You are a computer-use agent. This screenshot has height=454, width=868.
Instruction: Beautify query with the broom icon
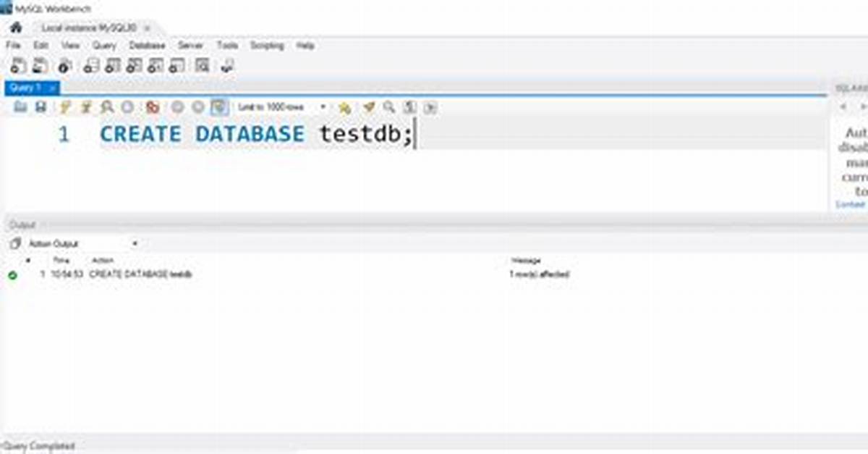(369, 107)
